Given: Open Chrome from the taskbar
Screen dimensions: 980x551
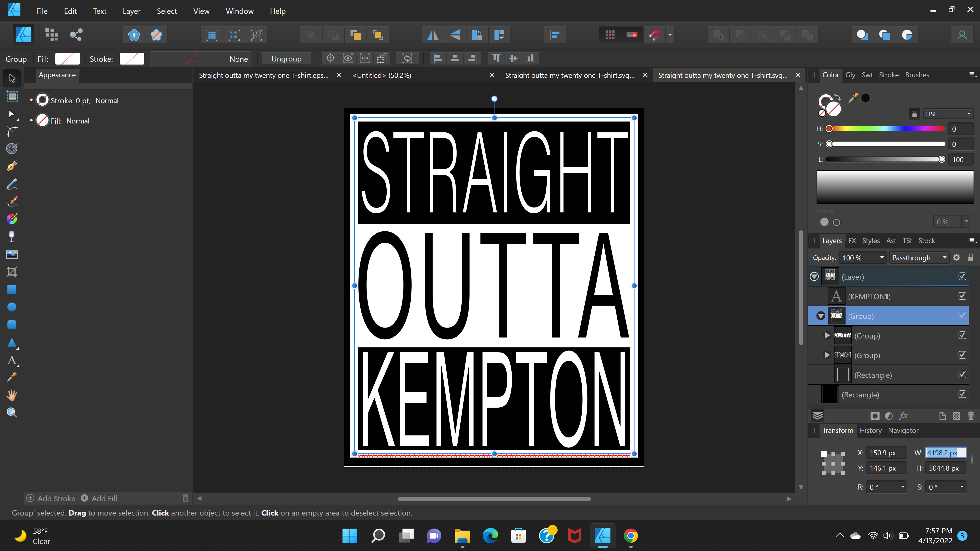Looking at the screenshot, I should (630, 536).
